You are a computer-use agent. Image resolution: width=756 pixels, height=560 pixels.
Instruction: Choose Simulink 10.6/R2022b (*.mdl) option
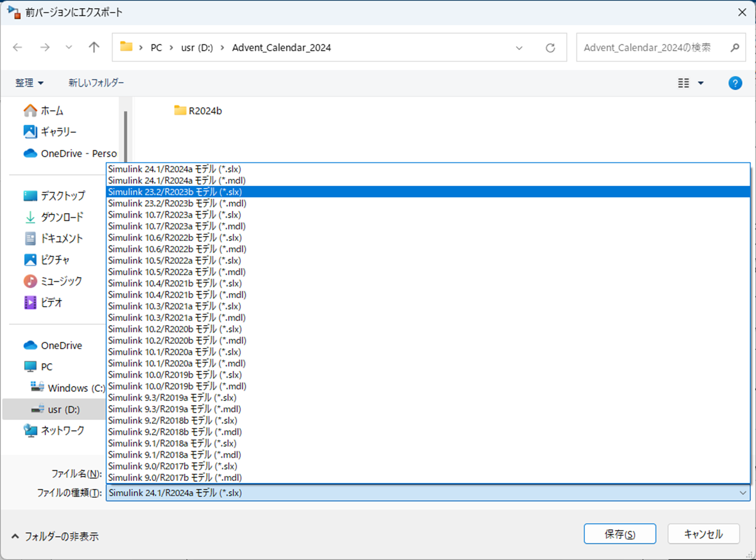(428, 249)
